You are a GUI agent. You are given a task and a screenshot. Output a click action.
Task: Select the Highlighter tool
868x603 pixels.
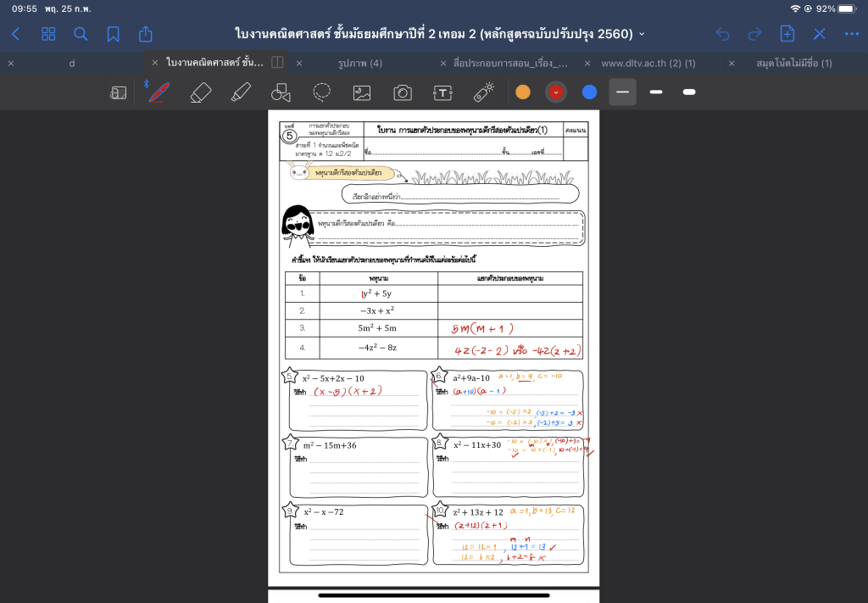pyautogui.click(x=241, y=92)
